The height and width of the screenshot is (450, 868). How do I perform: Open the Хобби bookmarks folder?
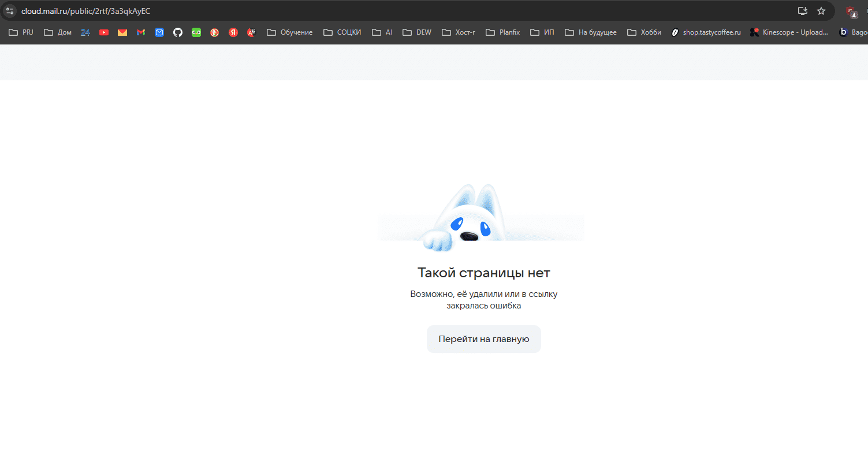click(x=644, y=32)
